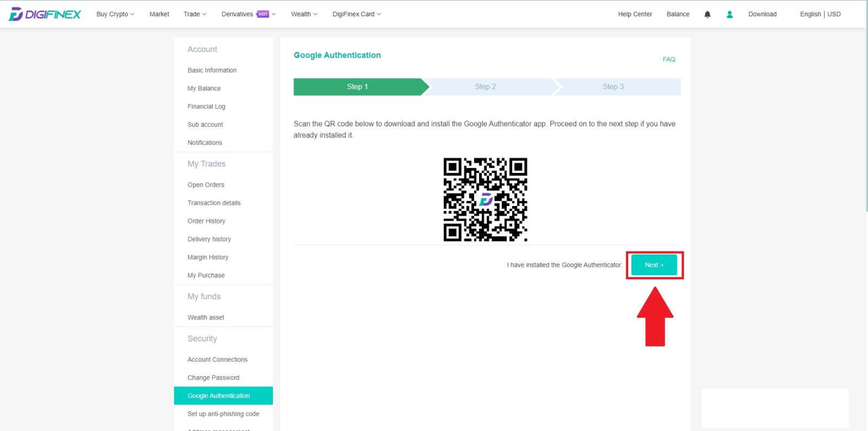This screenshot has height=431, width=868.
Task: Expand the Trade dropdown menu
Action: 195,14
